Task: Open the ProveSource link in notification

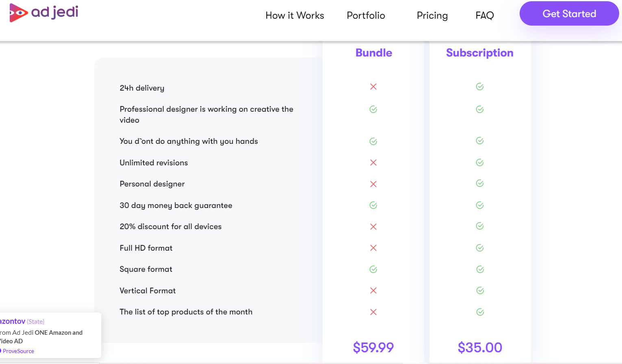Action: [18, 351]
